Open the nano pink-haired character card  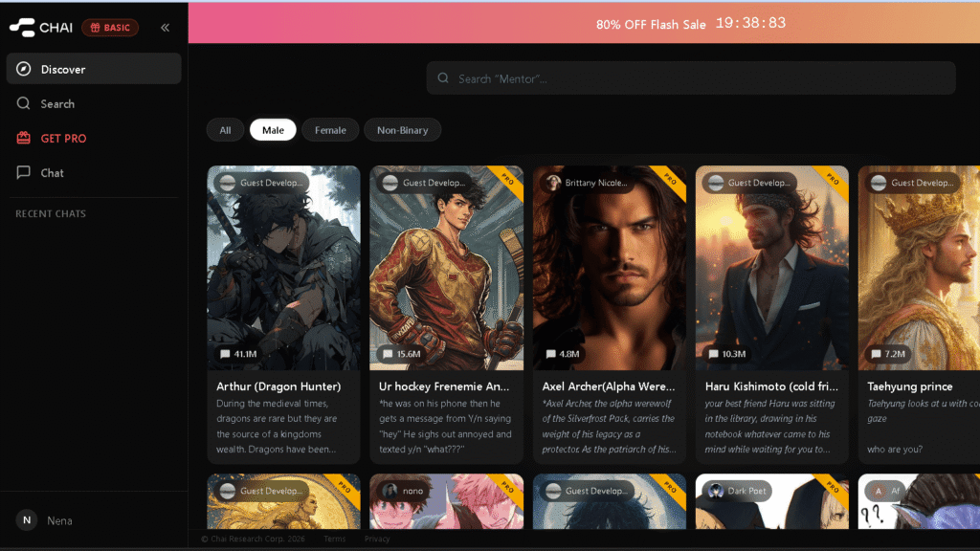[446, 501]
